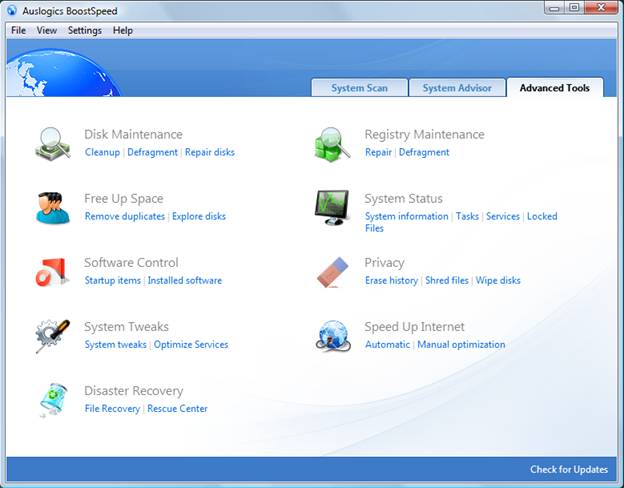Click the System Status heading
Viewport: 624px width, 488px height.
coord(404,198)
